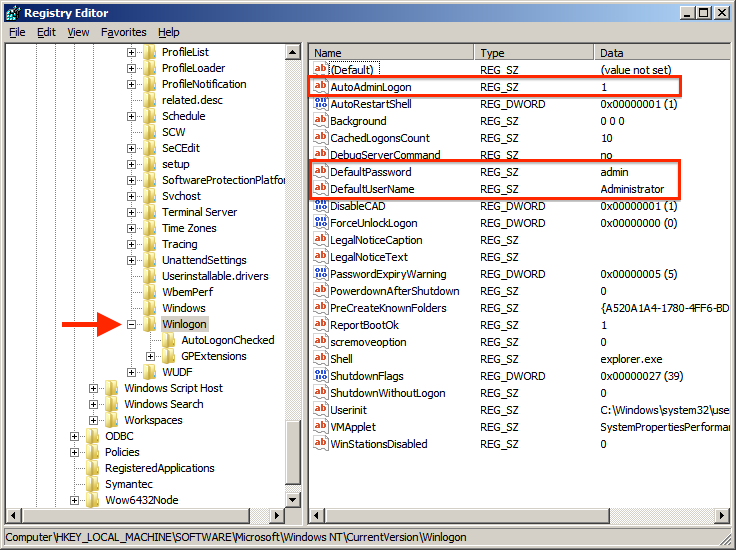Viewport: 736px width, 550px height.
Task: Sort values by the Data column header
Action: pos(662,53)
